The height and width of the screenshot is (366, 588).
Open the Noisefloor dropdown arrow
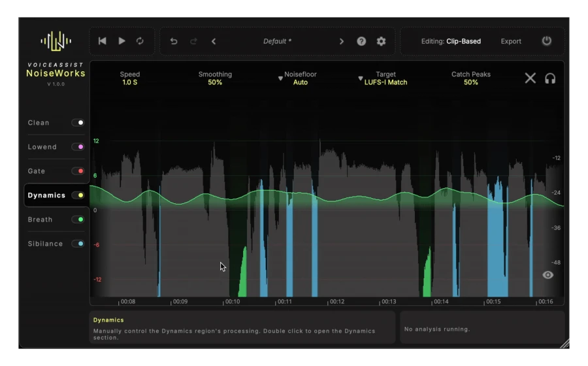pyautogui.click(x=280, y=78)
